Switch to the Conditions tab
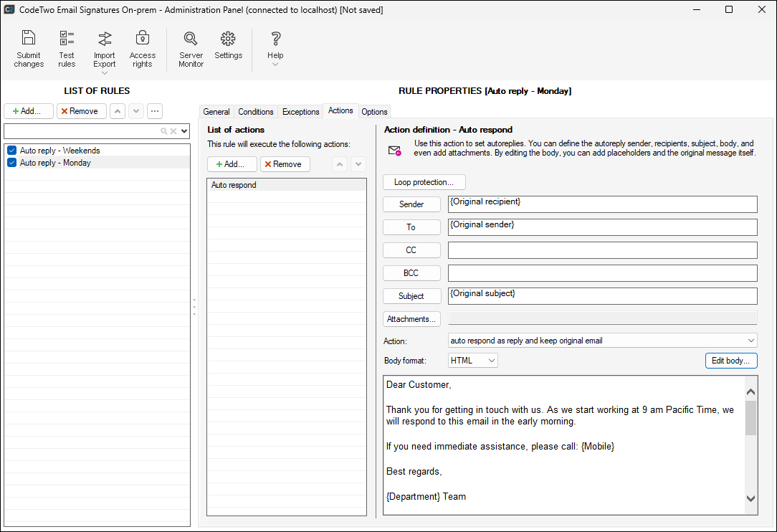Screen dimensions: 777x532 [256, 112]
